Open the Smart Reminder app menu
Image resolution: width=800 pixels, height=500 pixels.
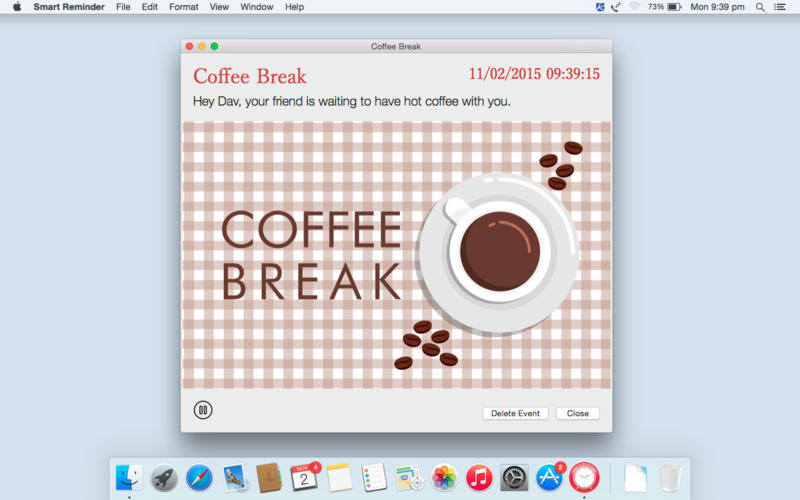(x=69, y=7)
